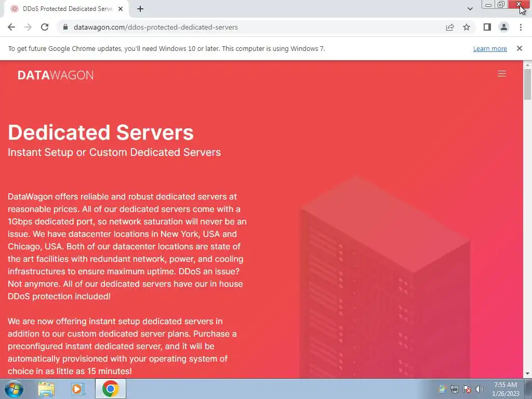
Task: Open Windows Explorer from the taskbar
Action: click(46, 389)
